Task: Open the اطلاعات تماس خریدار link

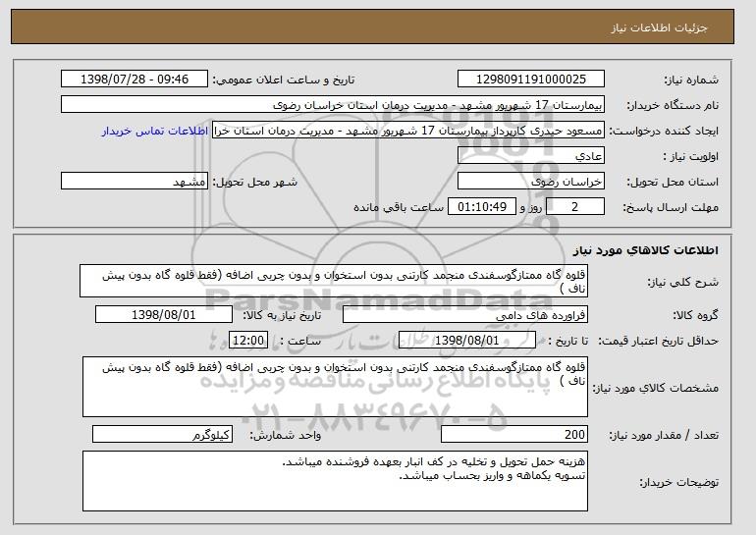Action: coord(155,132)
